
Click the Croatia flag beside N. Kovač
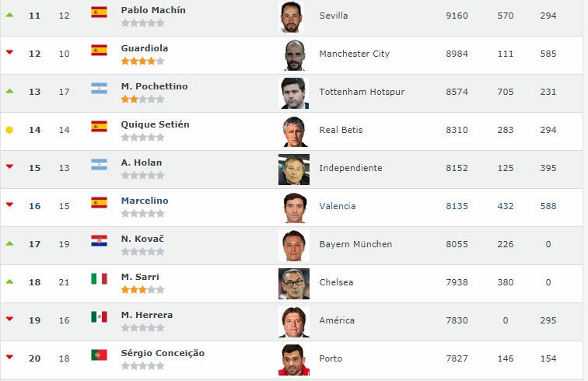pos(99,240)
